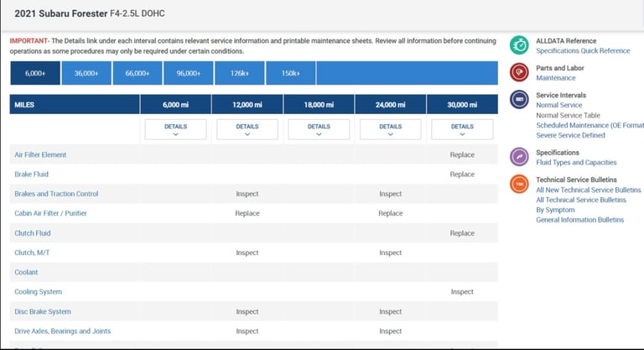This screenshot has height=350, width=644.
Task: Open the Air Filter Element row link
Action: (40, 154)
